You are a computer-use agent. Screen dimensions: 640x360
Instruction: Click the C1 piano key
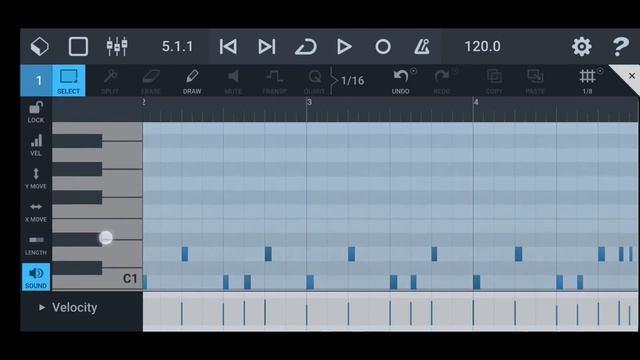pyautogui.click(x=98, y=279)
